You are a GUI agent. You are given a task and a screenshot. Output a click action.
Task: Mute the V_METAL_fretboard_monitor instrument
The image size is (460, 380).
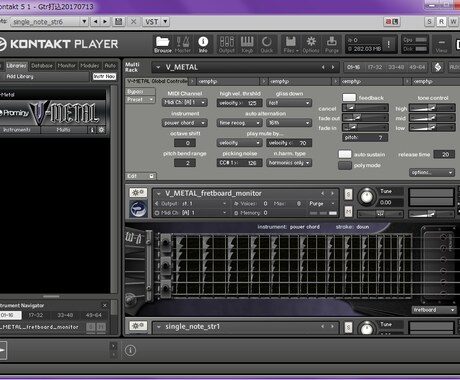pos(348,211)
